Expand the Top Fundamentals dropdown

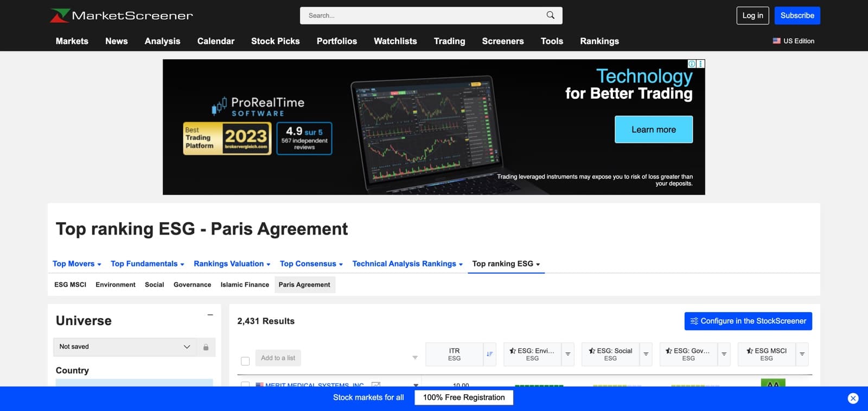(x=148, y=264)
